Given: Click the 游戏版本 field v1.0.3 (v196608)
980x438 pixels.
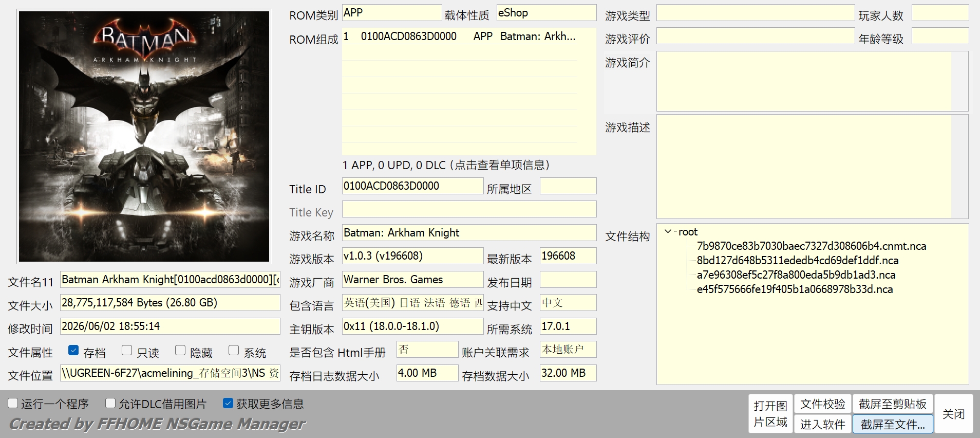Looking at the screenshot, I should [x=413, y=256].
